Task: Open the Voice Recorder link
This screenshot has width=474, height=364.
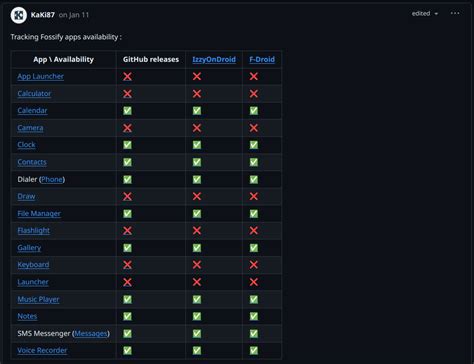Action: click(x=42, y=351)
